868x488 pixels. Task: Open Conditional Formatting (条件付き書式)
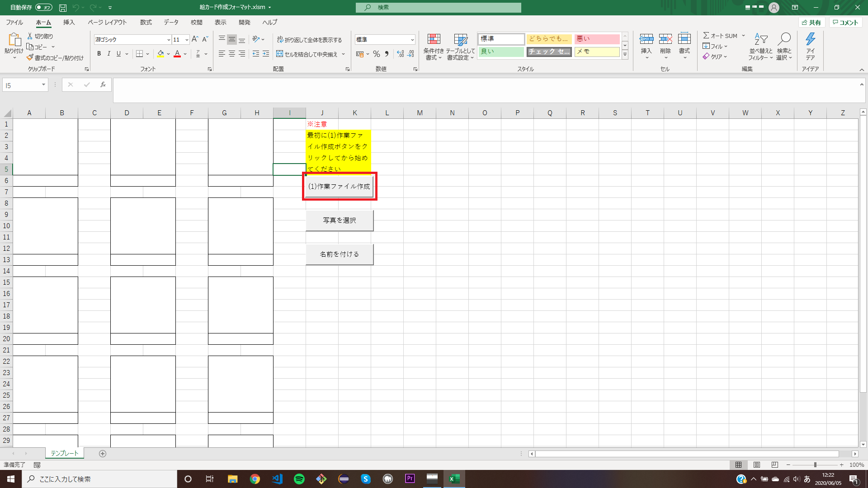click(434, 47)
